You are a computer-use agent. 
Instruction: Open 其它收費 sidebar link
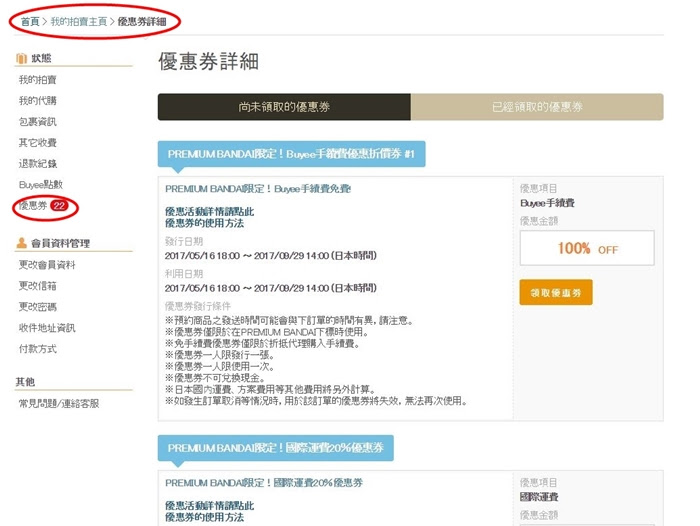[x=38, y=143]
